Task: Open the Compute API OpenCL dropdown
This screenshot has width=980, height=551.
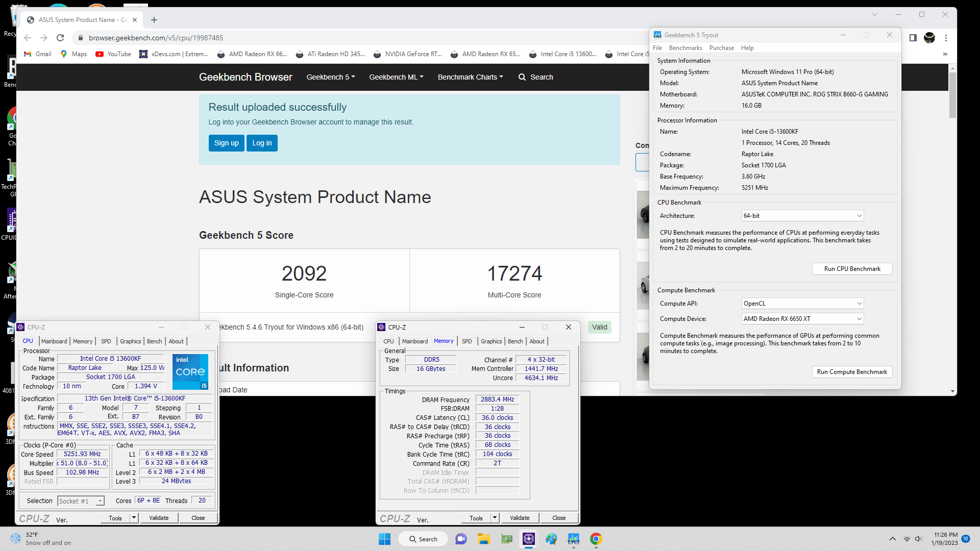Action: [802, 304]
